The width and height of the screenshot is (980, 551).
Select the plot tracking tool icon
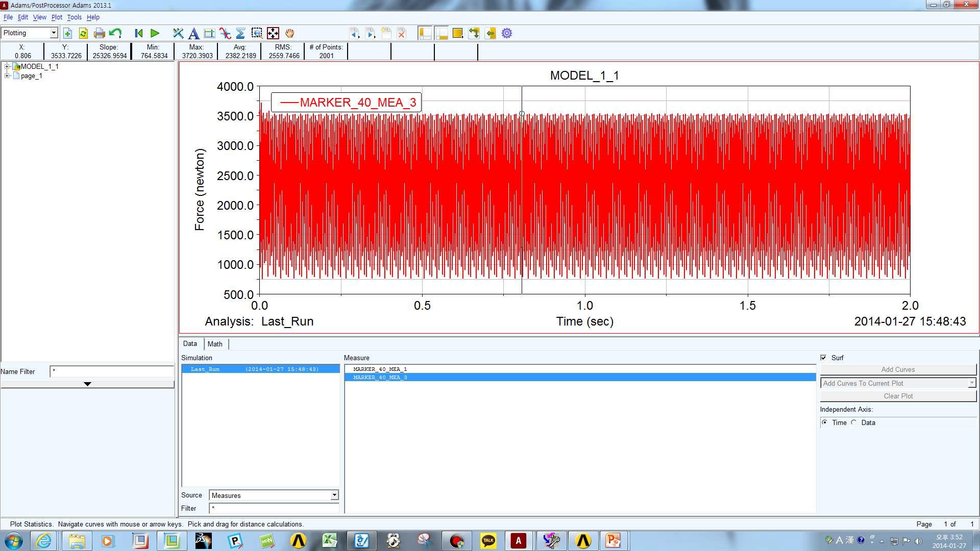pyautogui.click(x=178, y=34)
